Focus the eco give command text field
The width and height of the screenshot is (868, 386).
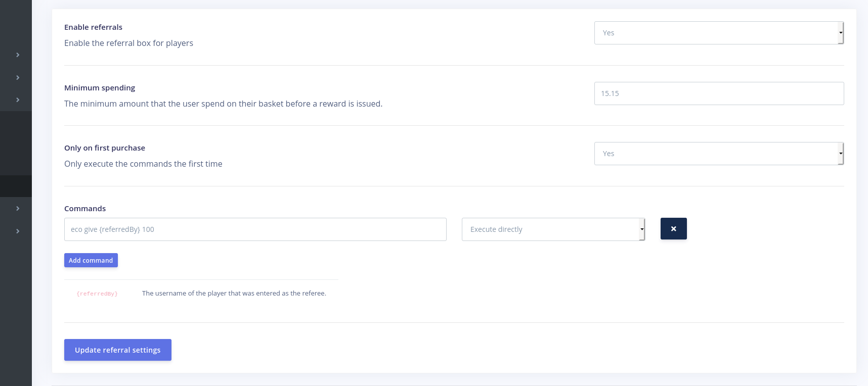point(255,229)
